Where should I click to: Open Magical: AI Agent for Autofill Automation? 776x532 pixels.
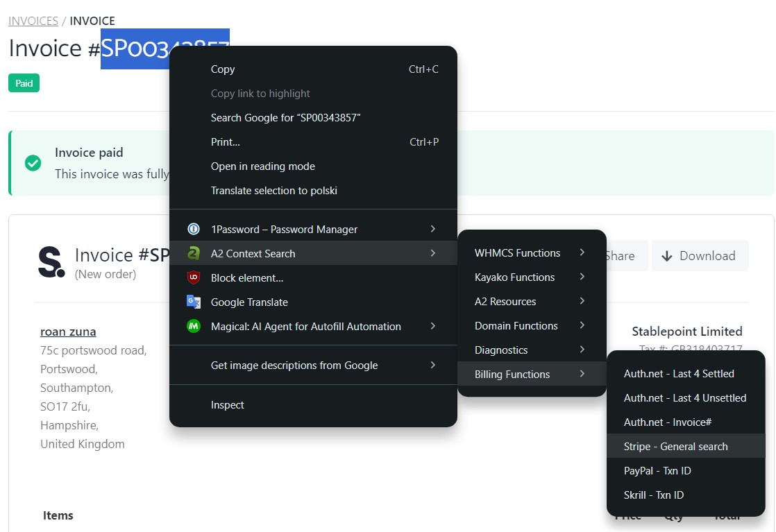[313, 326]
